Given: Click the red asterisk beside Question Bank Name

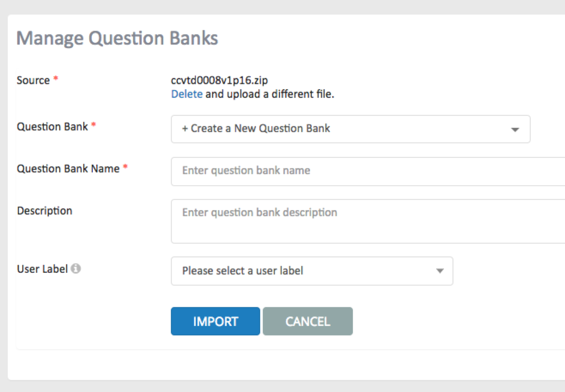Looking at the screenshot, I should [x=125, y=166].
